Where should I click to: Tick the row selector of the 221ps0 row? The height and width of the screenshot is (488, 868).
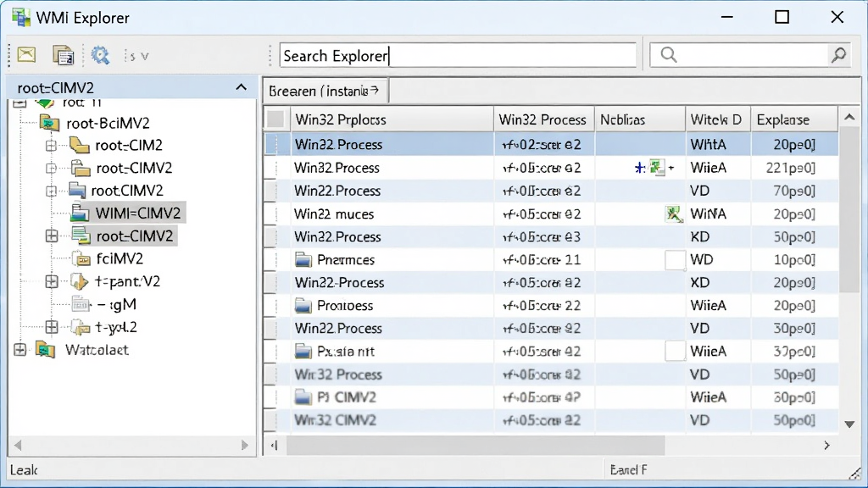[270, 168]
